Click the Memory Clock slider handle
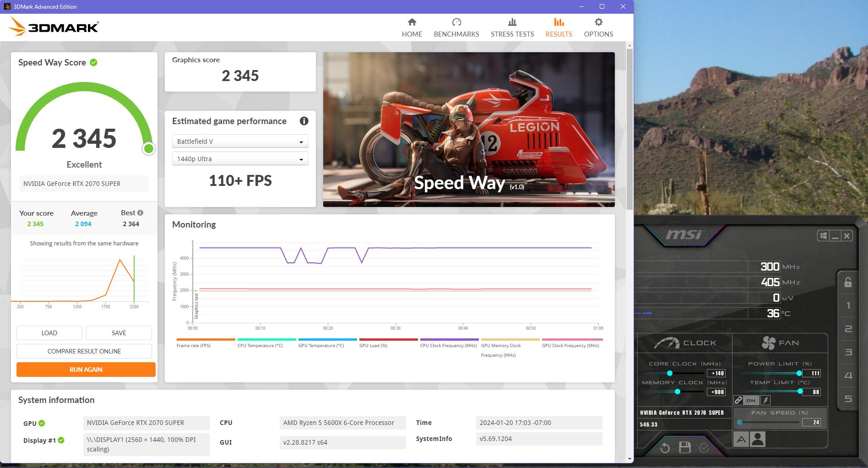 [x=677, y=392]
